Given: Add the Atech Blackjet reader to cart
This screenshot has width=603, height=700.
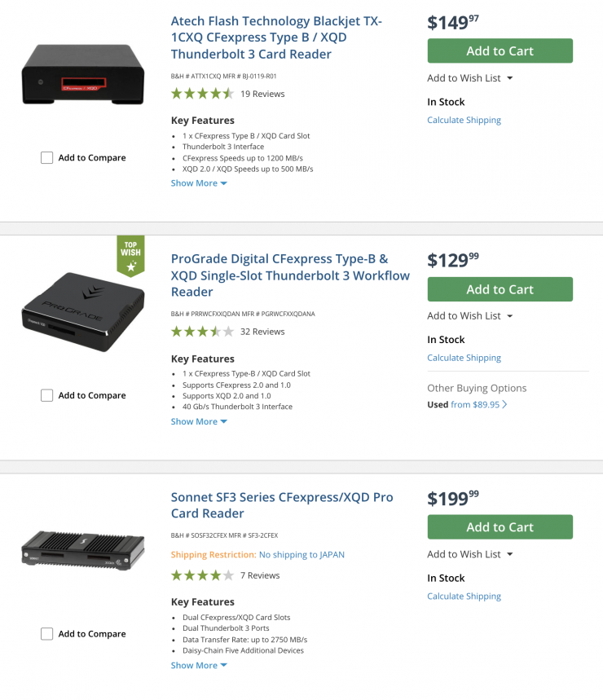Looking at the screenshot, I should [x=500, y=51].
